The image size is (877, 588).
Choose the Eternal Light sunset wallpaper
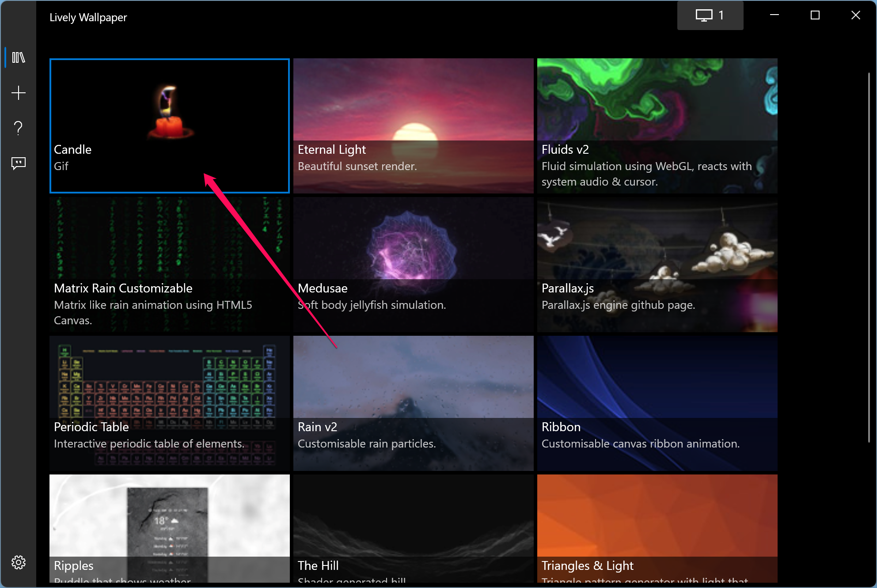[414, 126]
